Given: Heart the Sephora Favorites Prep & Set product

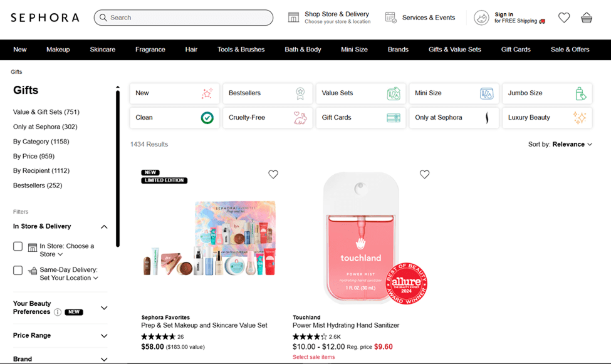Looking at the screenshot, I should pos(273,175).
